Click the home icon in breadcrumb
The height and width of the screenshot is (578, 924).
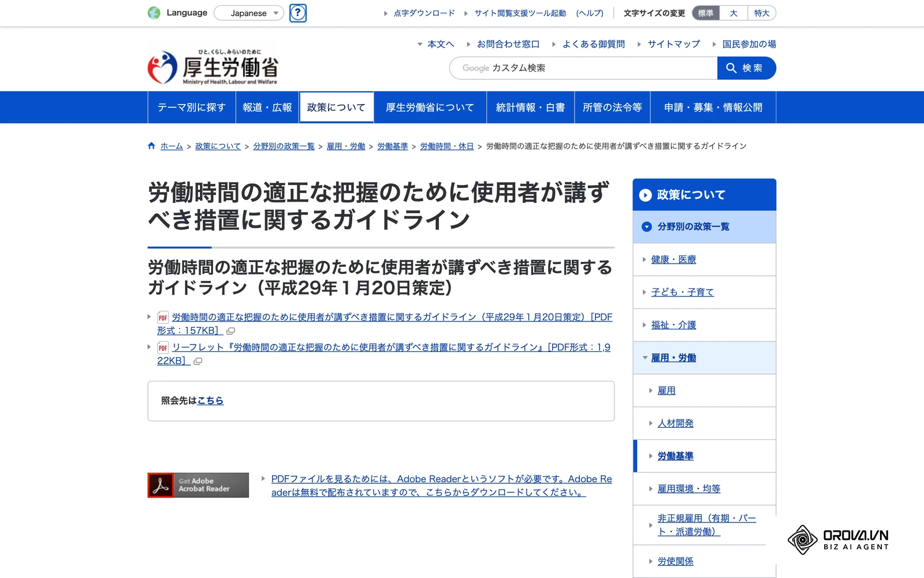151,146
